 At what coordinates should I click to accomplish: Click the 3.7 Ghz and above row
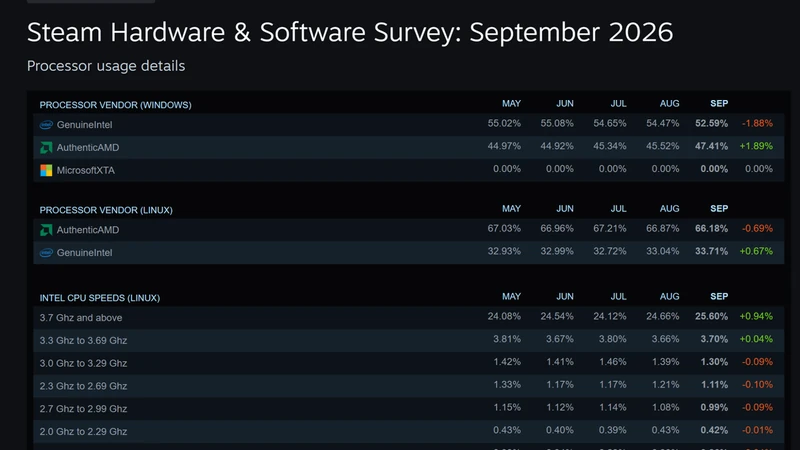[x=408, y=317]
